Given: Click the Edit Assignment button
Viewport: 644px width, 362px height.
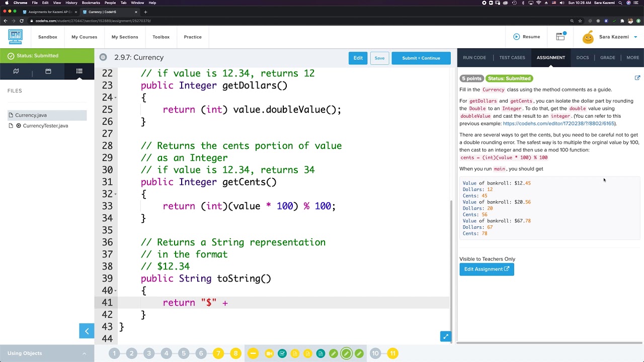Looking at the screenshot, I should (487, 269).
